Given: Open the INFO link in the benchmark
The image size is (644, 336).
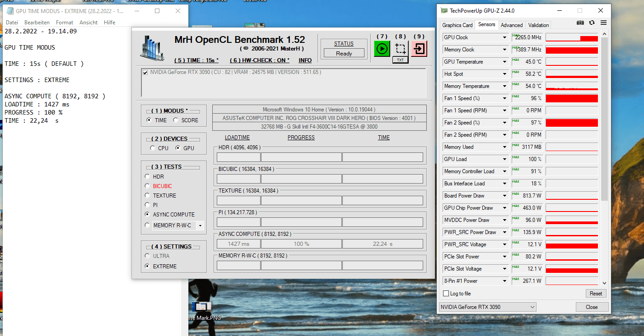Looking at the screenshot, I should [x=305, y=60].
